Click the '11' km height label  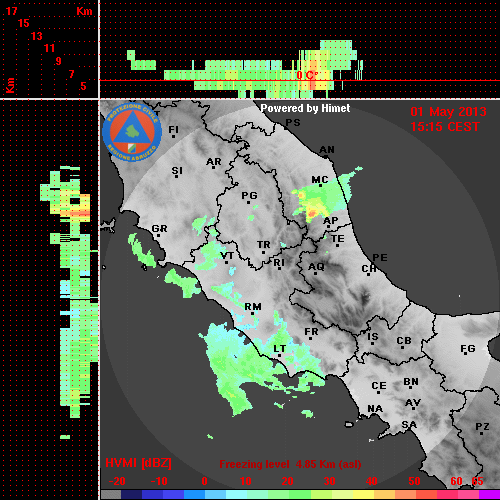49,48
